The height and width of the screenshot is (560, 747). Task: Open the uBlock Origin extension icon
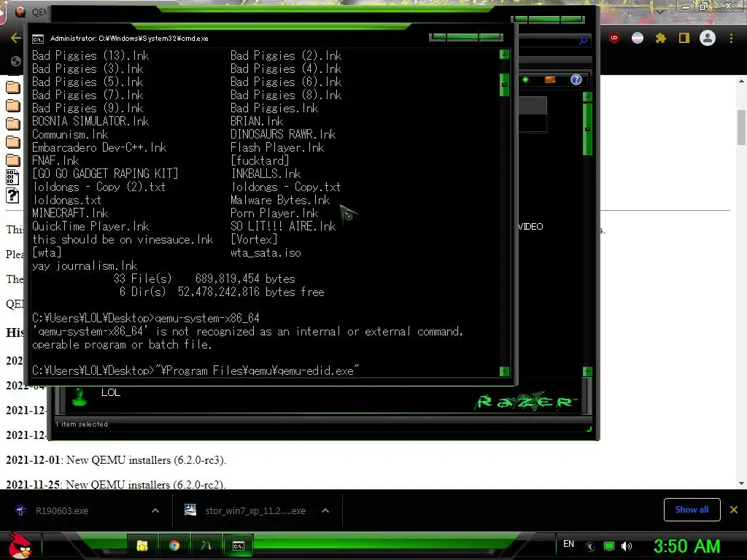point(614,38)
